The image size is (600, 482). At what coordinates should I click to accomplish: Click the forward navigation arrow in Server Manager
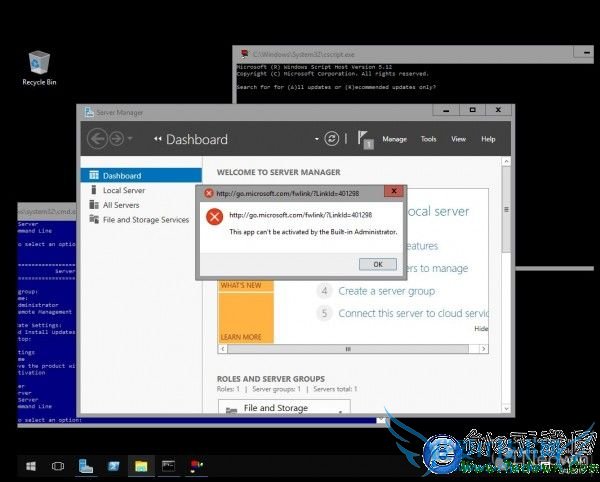coord(122,139)
